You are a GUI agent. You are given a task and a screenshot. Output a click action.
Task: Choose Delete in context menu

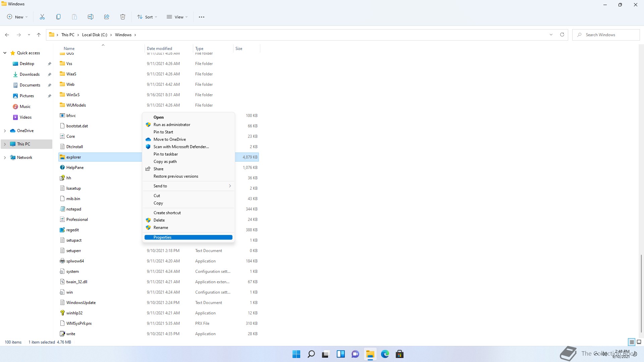189,220
